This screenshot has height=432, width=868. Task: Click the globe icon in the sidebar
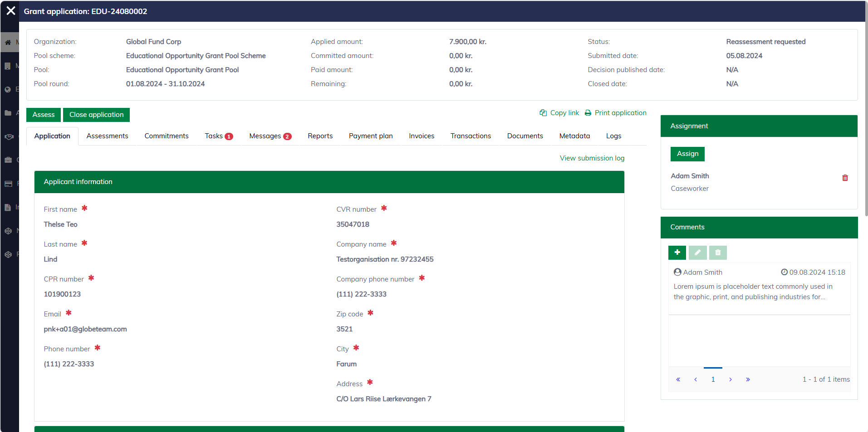pyautogui.click(x=8, y=89)
